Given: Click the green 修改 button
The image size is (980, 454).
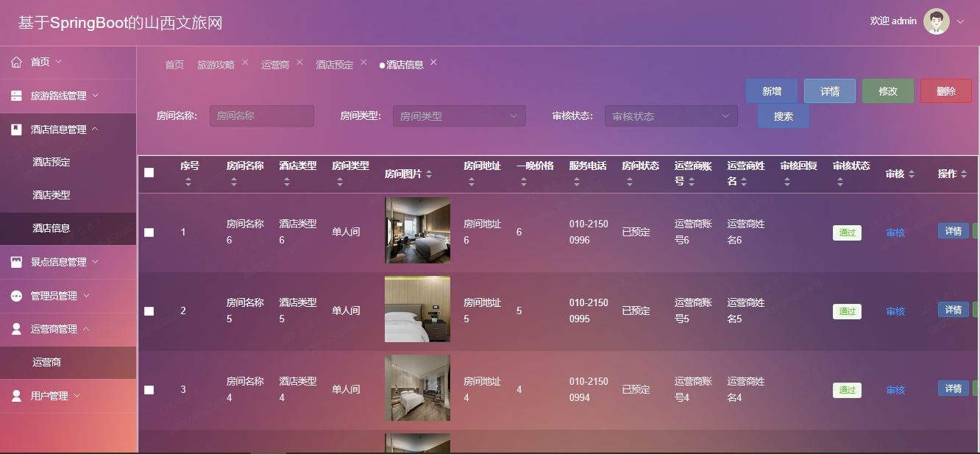Looking at the screenshot, I should 888,91.
